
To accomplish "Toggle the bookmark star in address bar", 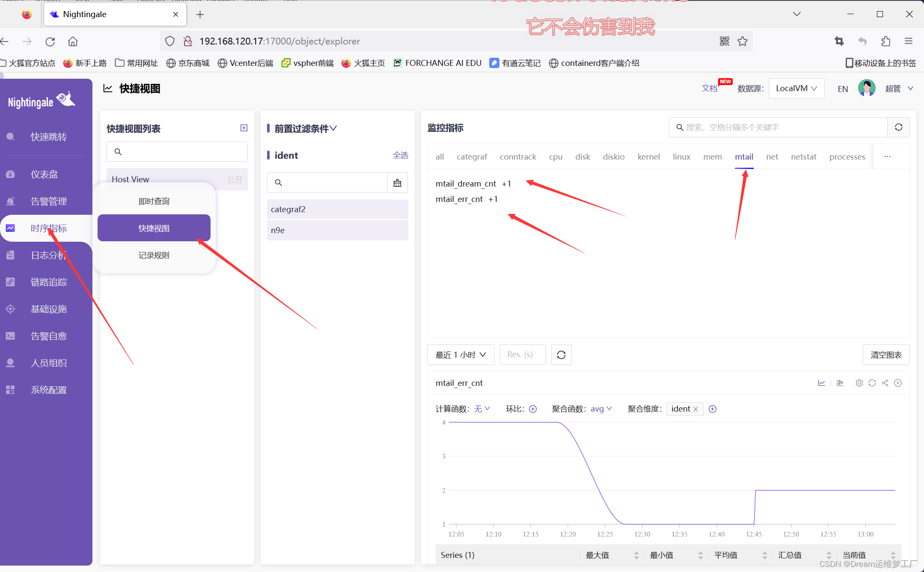I will tap(743, 41).
